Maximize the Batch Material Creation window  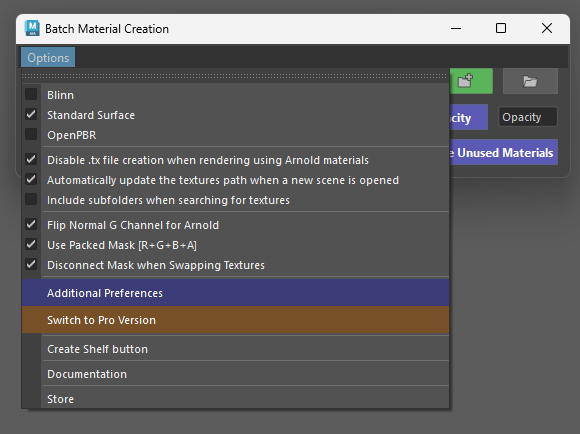(501, 28)
